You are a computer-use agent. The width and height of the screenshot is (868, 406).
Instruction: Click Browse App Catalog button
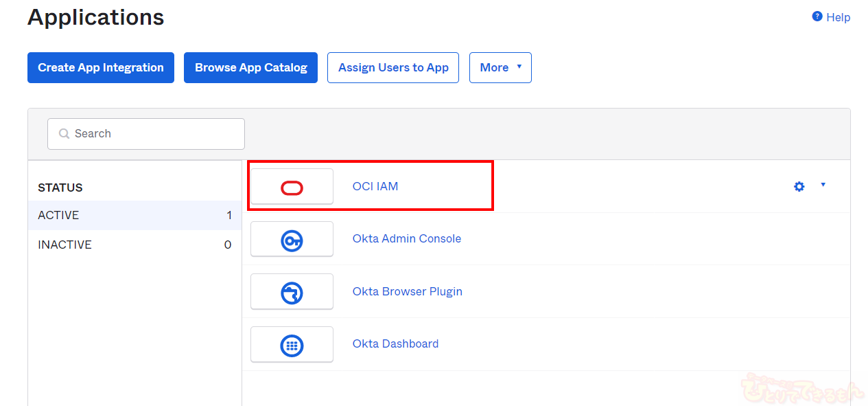click(250, 67)
